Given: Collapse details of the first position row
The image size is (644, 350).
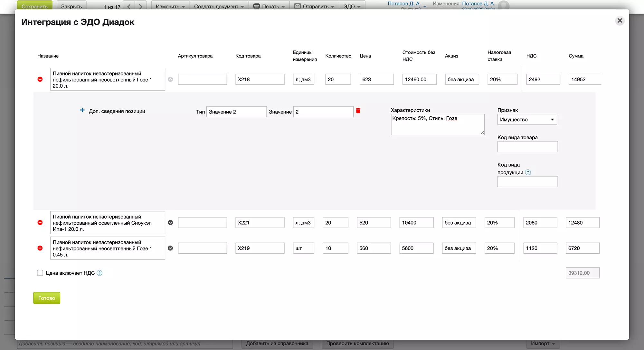Looking at the screenshot, I should point(170,79).
